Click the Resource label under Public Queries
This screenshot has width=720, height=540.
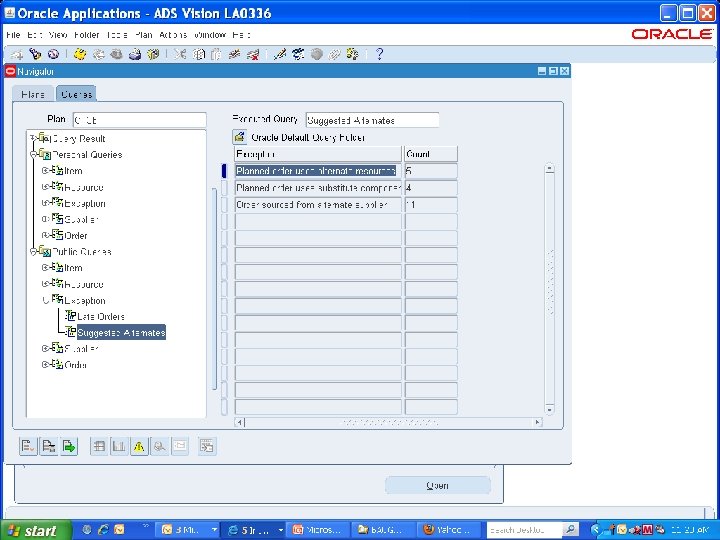point(84,284)
